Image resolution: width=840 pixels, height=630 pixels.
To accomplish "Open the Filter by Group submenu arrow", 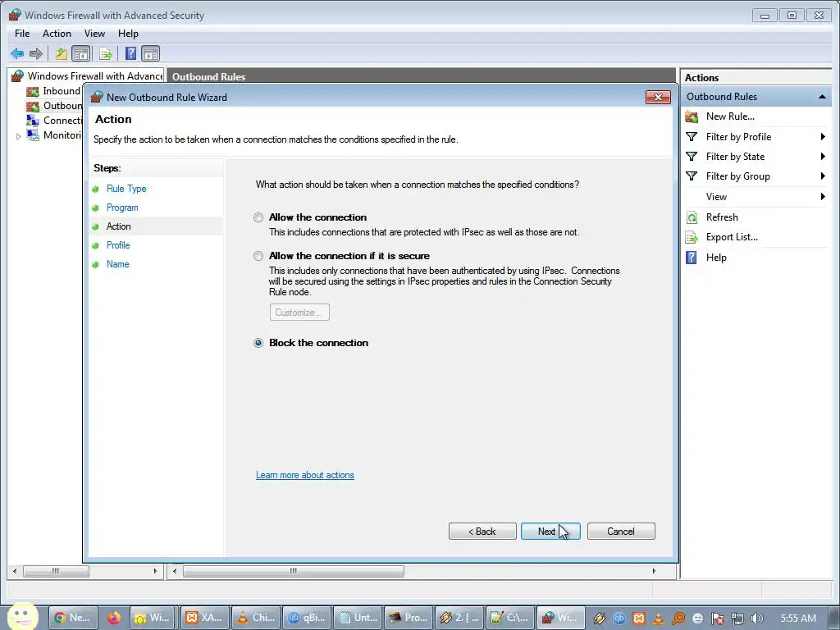I will 823,176.
